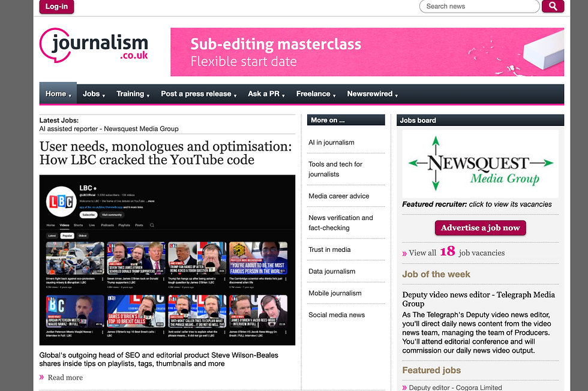Click the Telegraph deputy video editor description
The height and width of the screenshot is (391, 588).
[x=476, y=332]
